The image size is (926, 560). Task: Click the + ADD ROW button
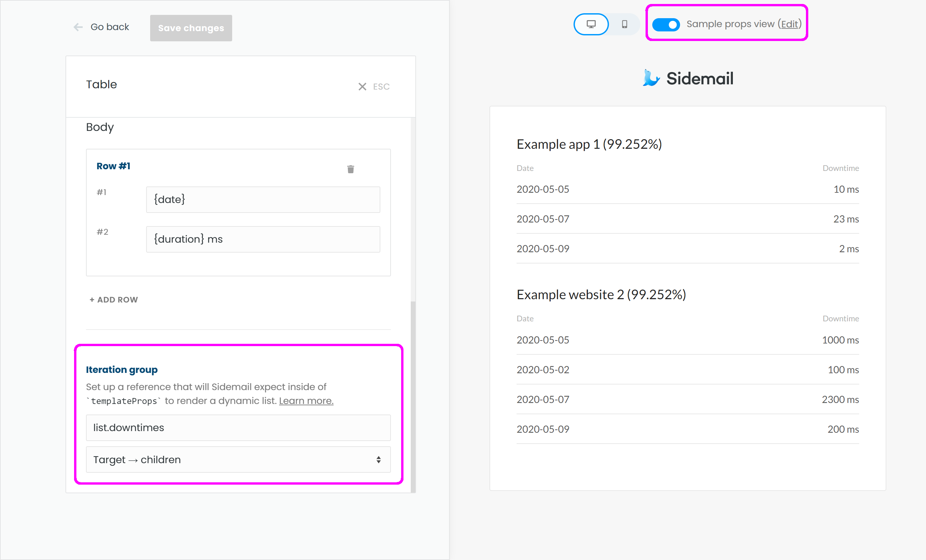pyautogui.click(x=114, y=300)
